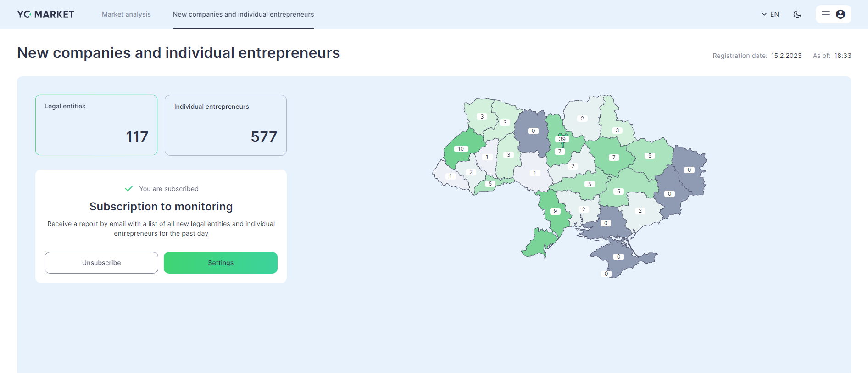The image size is (868, 373).
Task: Click the YC Market logo
Action: (45, 14)
